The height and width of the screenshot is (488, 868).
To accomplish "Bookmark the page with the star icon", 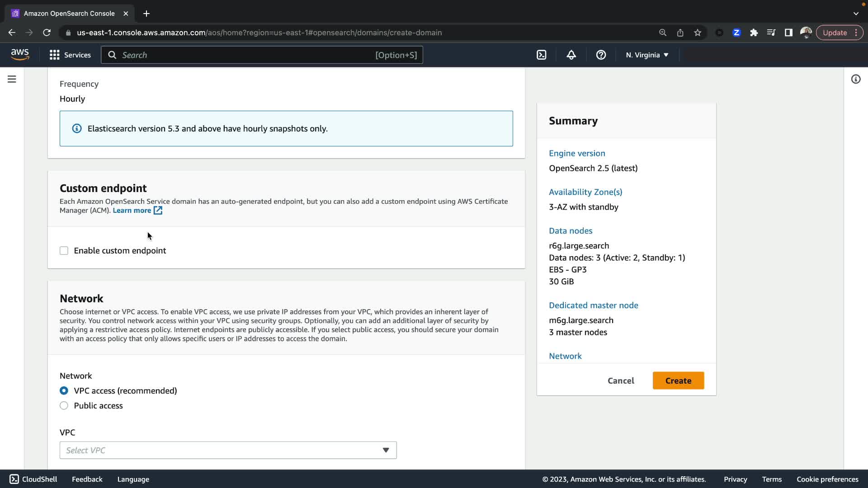I will tap(698, 33).
